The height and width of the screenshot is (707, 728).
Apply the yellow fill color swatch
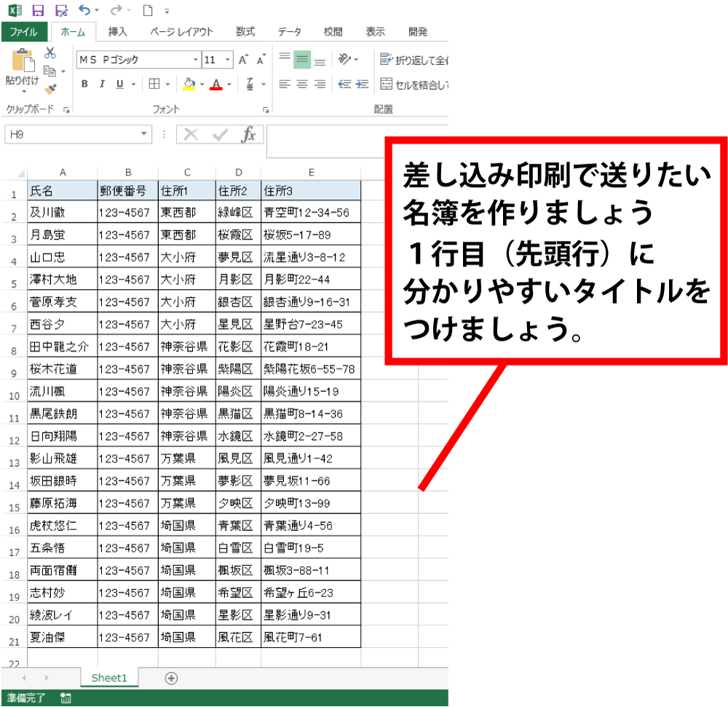point(189,84)
